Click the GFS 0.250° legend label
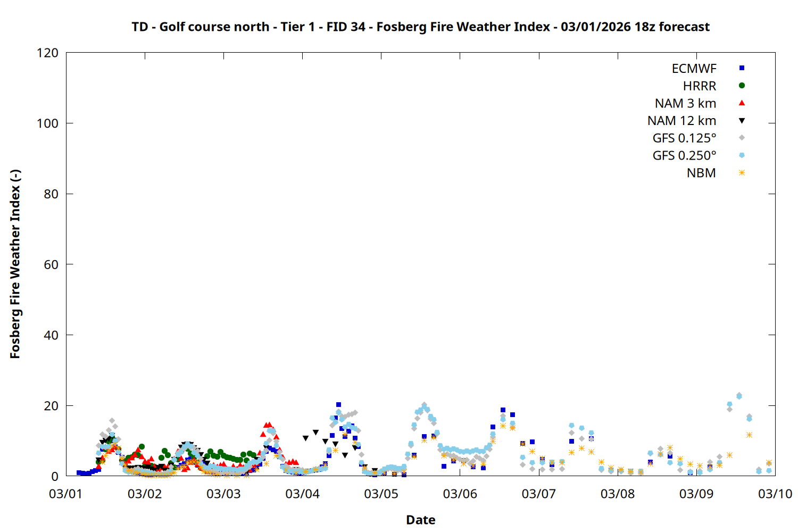 684,156
